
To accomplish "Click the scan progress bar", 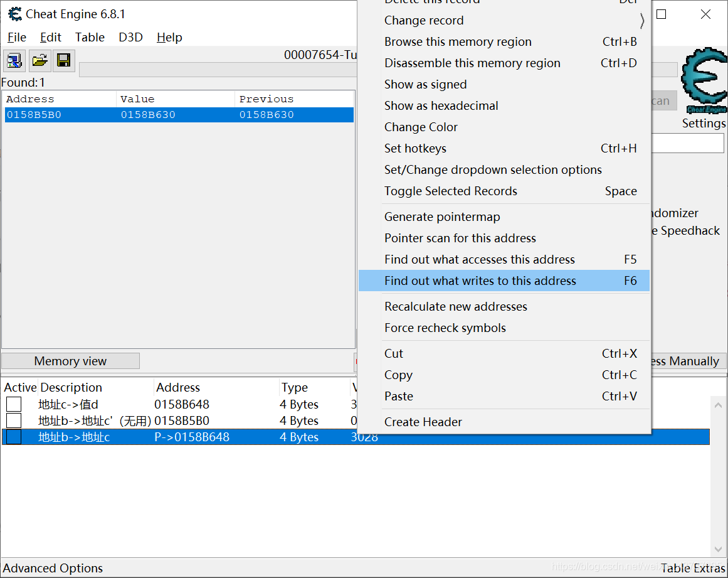I will point(218,70).
